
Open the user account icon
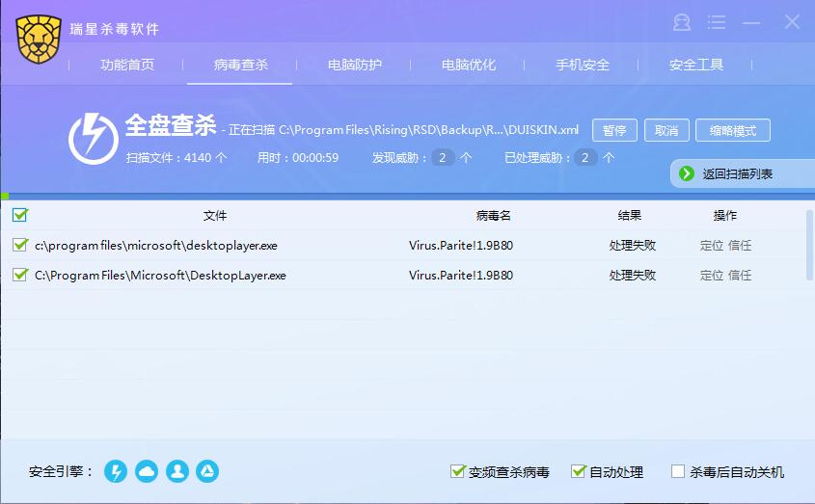pyautogui.click(x=682, y=22)
